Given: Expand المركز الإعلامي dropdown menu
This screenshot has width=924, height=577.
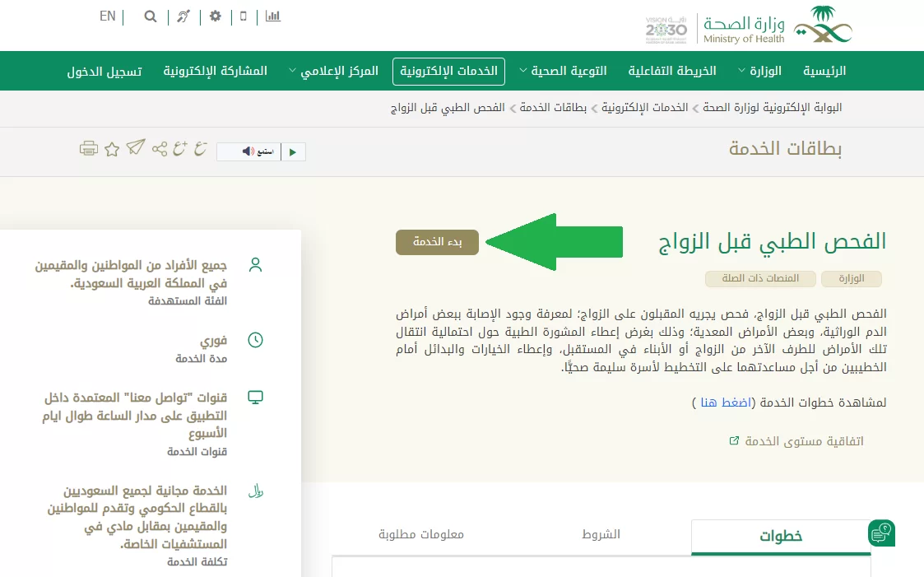Looking at the screenshot, I should click(x=333, y=71).
